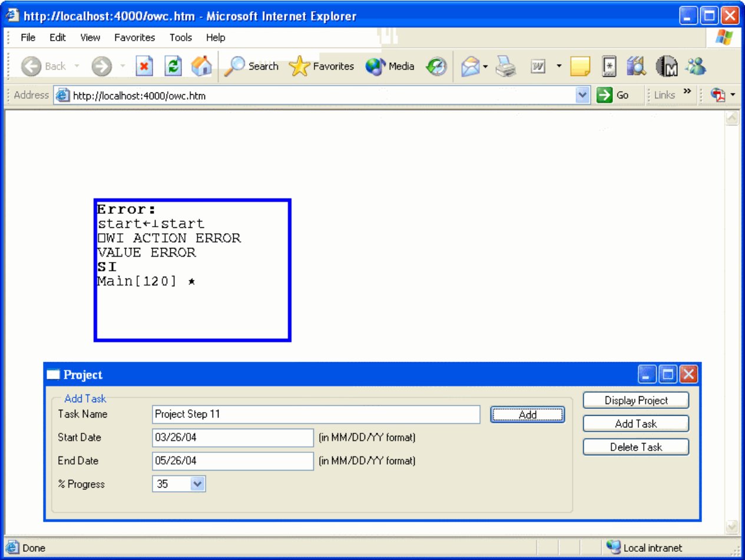The width and height of the screenshot is (745, 560).
Task: Expand the address bar dropdown
Action: coord(582,95)
